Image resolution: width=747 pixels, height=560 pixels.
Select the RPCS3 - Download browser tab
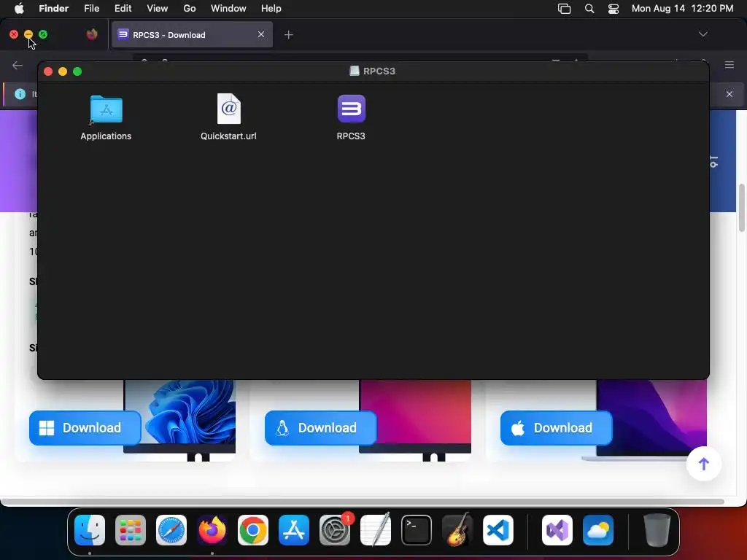[x=192, y=35]
